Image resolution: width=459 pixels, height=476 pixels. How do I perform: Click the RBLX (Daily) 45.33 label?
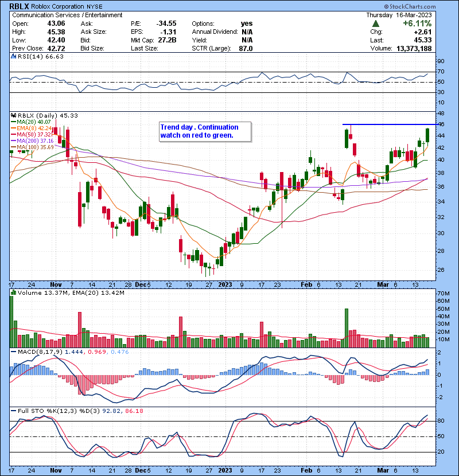48,115
